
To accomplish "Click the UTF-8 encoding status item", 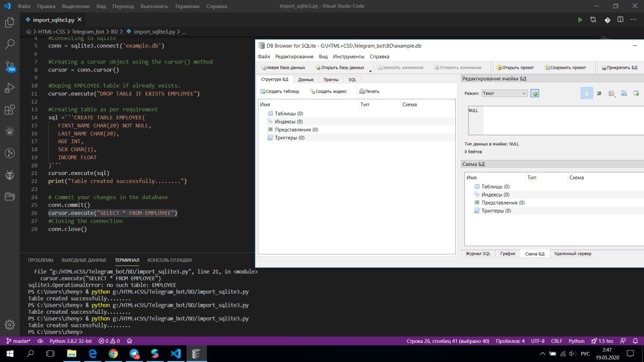I will point(538,341).
